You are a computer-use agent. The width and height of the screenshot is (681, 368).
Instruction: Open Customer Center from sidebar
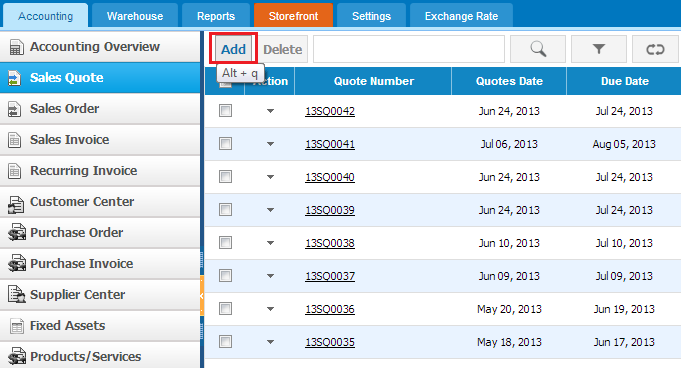pyautogui.click(x=100, y=202)
